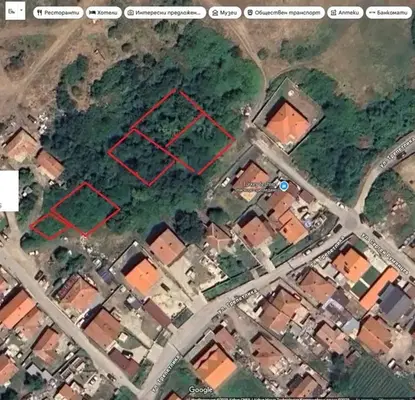Click the fork-and-knife icon in Ресторанти chip

(40, 13)
